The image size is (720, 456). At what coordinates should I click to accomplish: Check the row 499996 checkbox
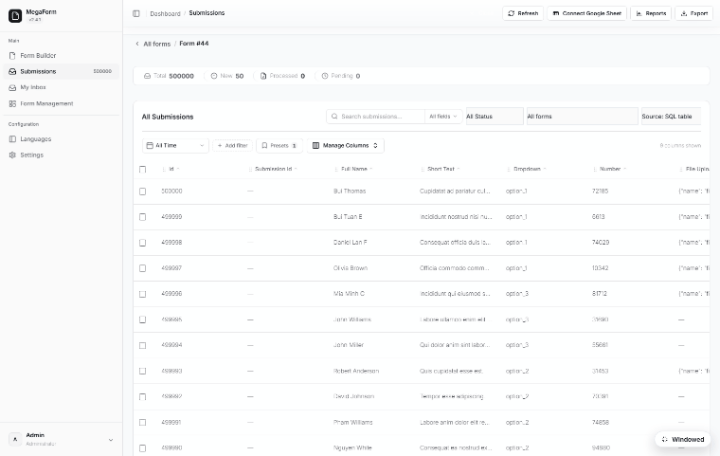(143, 294)
